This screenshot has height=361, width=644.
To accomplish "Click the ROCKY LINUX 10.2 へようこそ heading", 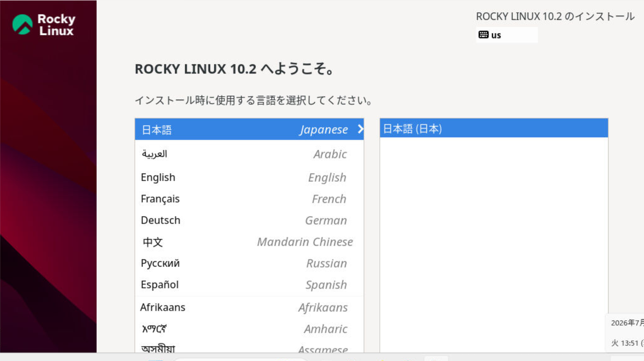I will point(234,69).
